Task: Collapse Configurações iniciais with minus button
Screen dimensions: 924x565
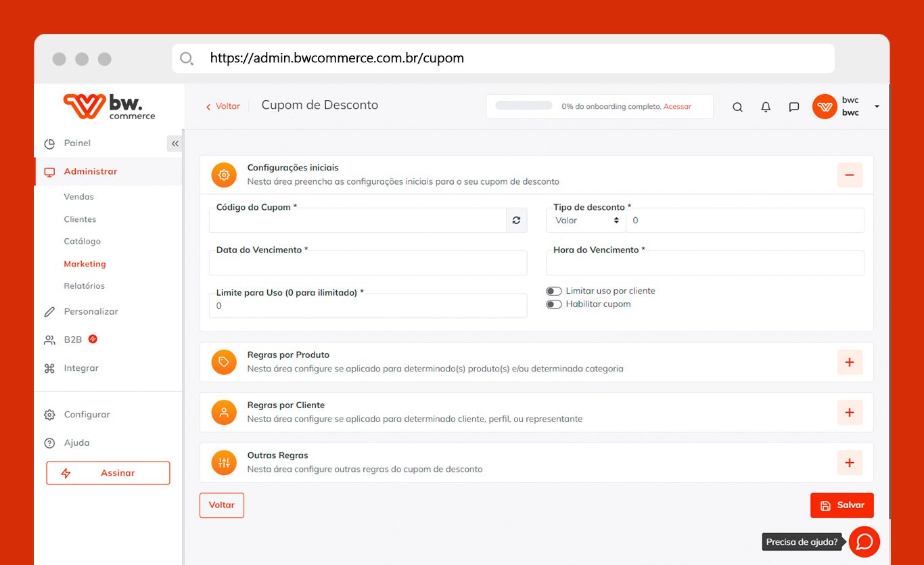Action: point(850,175)
